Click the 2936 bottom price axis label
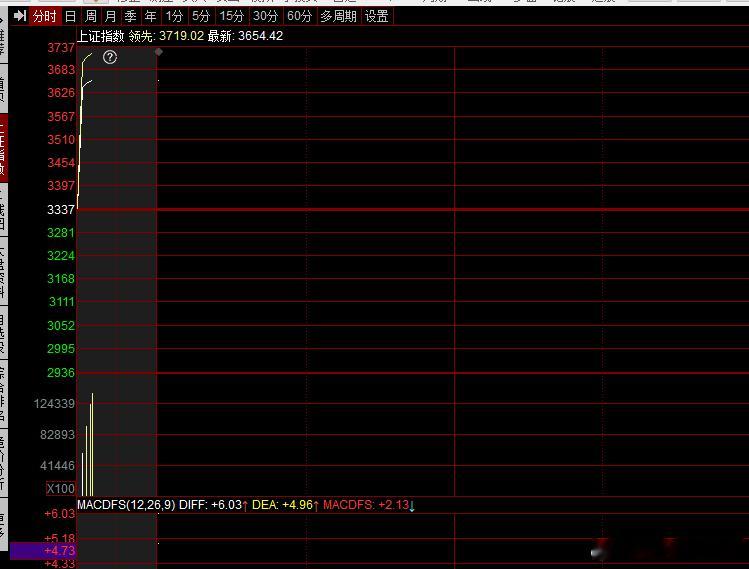This screenshot has height=569, width=749. coord(61,372)
